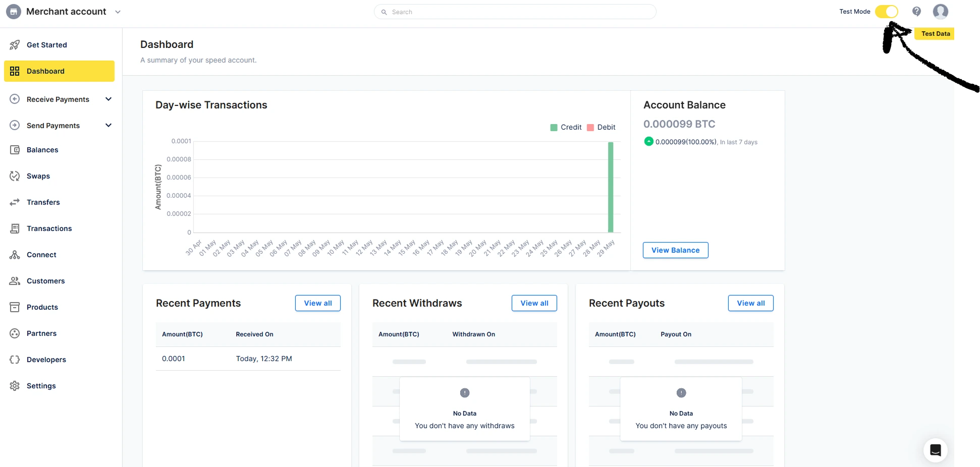Open the user profile avatar
The image size is (980, 467).
940,12
